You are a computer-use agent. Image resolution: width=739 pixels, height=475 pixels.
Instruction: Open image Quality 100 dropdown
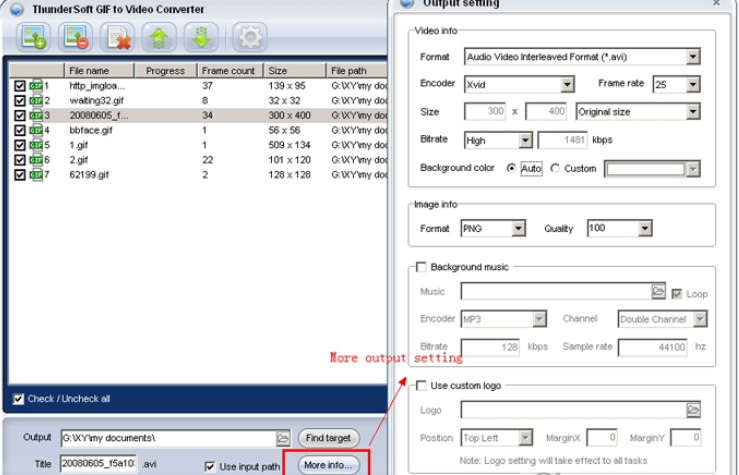tap(645, 229)
